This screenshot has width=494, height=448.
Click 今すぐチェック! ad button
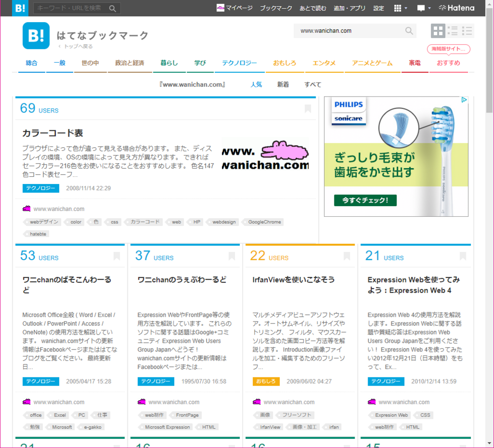point(365,200)
